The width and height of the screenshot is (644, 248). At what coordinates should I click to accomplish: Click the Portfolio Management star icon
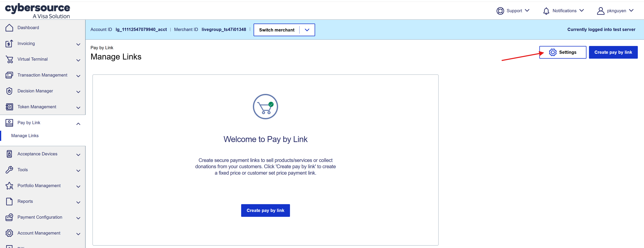[9, 186]
